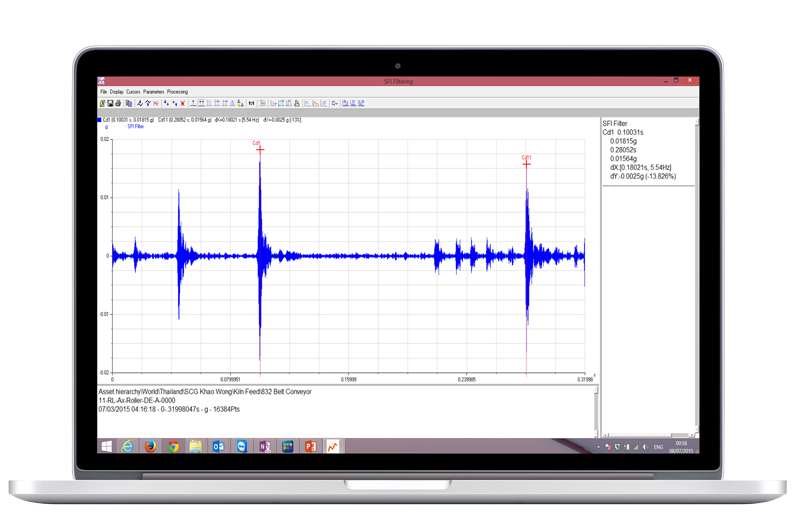Viewport: 795px width, 530px height.
Task: Click the red X delete cursor icon
Action: pyautogui.click(x=182, y=103)
